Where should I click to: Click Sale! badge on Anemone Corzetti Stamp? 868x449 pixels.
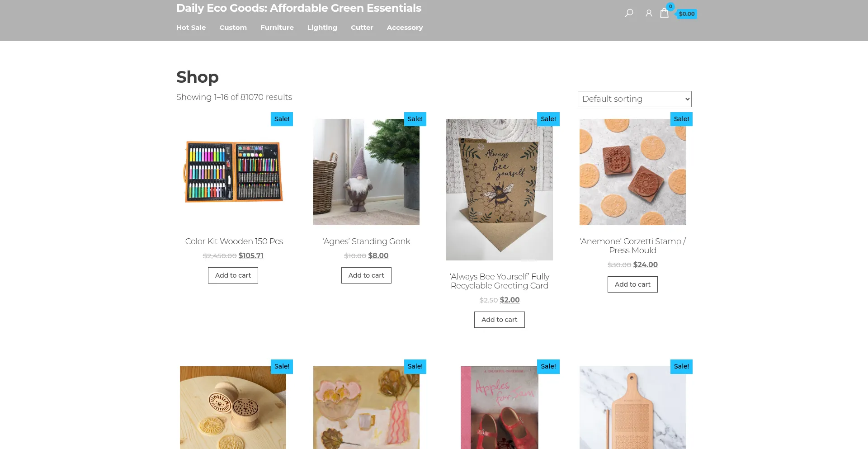click(x=681, y=119)
